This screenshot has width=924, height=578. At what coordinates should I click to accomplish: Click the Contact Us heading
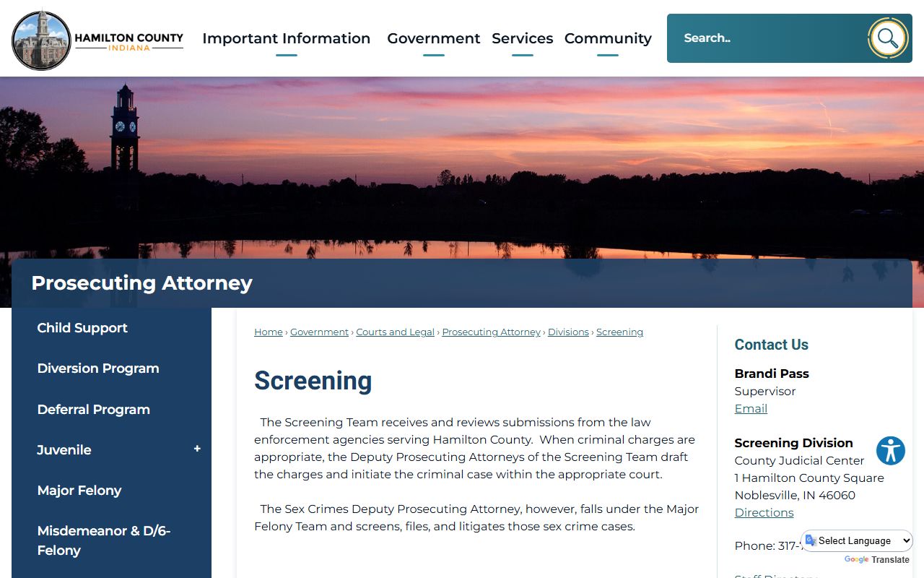tap(772, 345)
